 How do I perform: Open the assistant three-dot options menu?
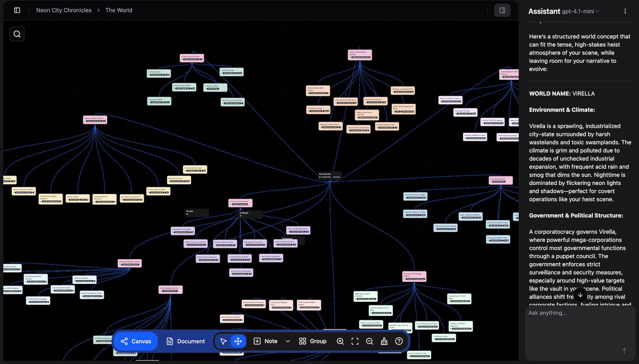click(625, 11)
